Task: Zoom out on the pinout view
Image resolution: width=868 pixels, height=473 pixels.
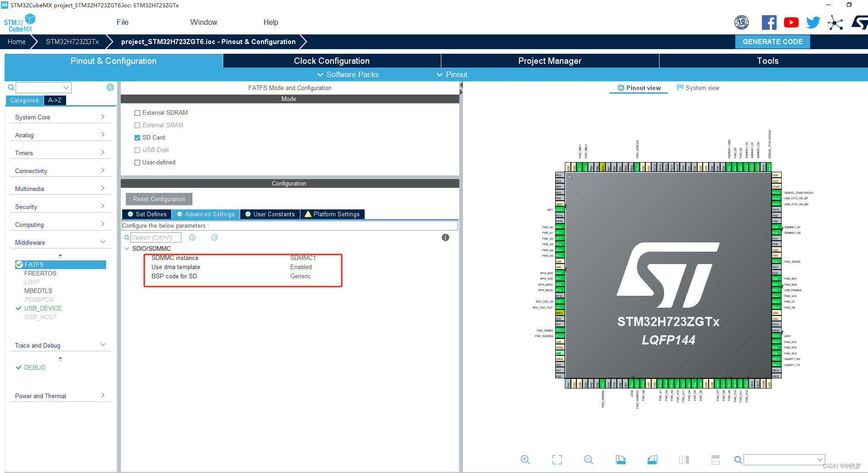Action: coord(589,460)
